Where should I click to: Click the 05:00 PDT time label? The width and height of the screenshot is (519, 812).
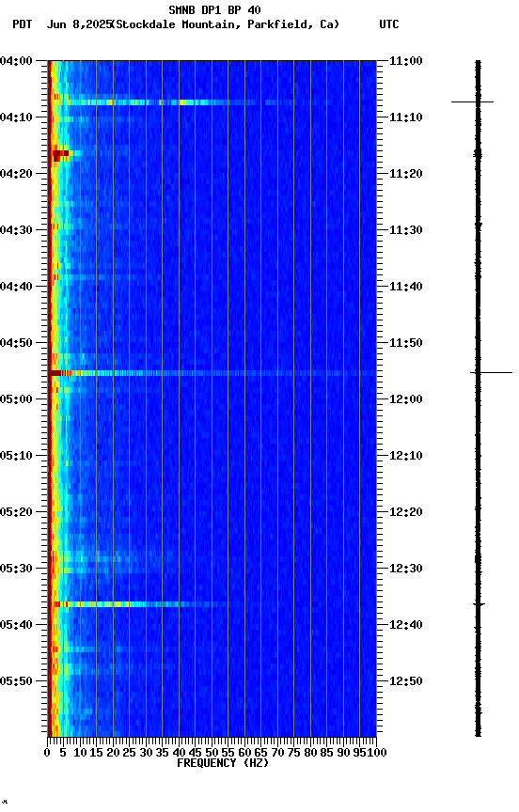tap(16, 399)
